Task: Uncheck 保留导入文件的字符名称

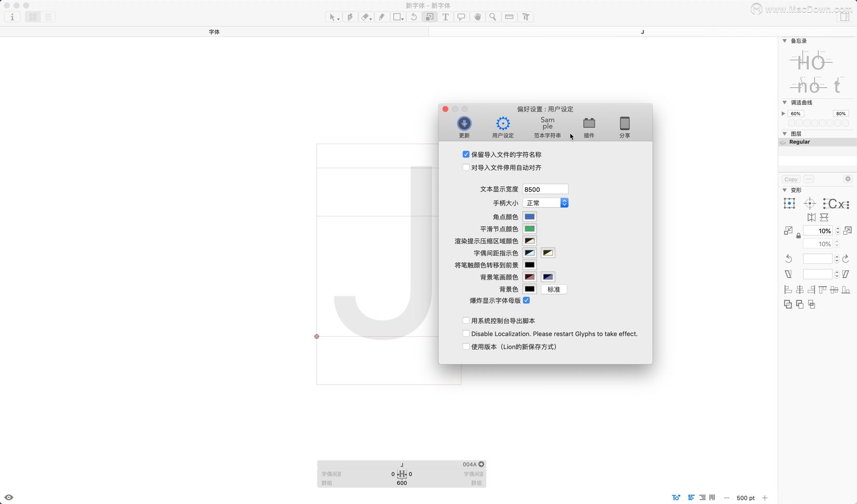Action: point(466,154)
